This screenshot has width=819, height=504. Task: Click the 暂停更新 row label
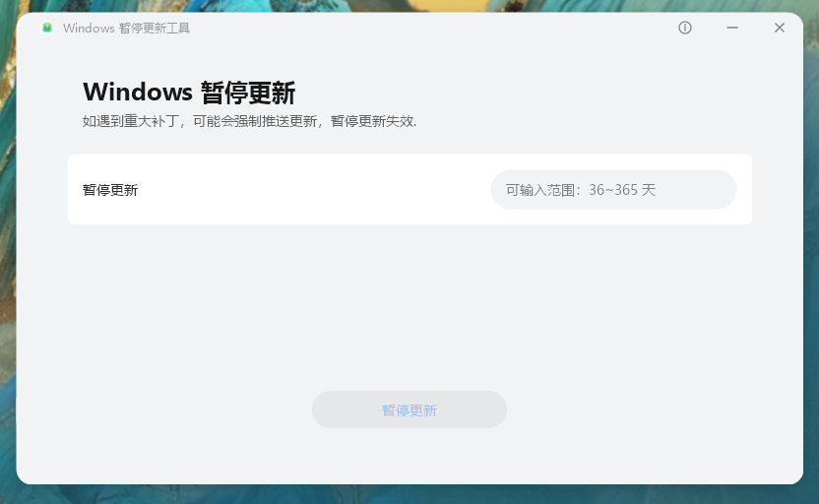pyautogui.click(x=110, y=190)
